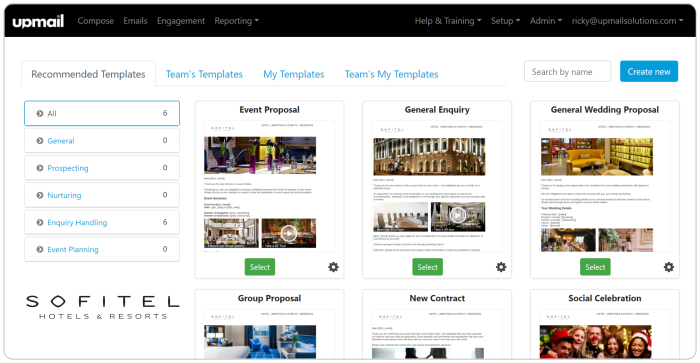
Task: Click Group Proposal room image
Action: tap(260, 342)
